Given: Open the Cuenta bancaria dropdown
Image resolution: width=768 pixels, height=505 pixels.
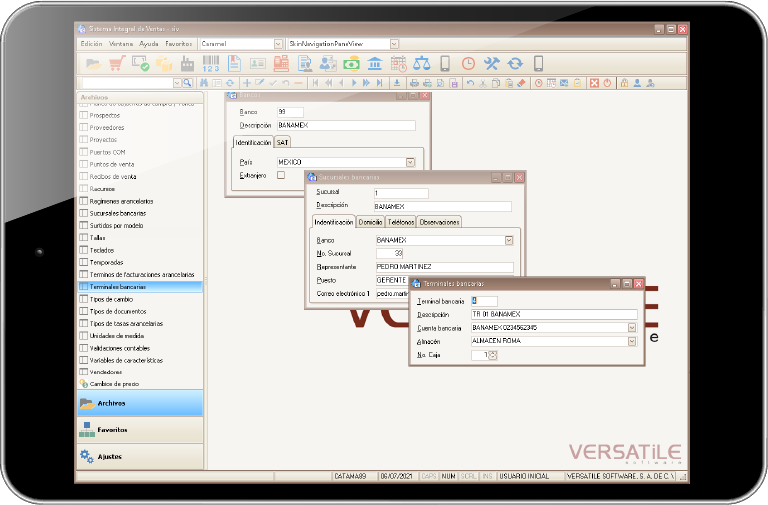Looking at the screenshot, I should pyautogui.click(x=632, y=328).
